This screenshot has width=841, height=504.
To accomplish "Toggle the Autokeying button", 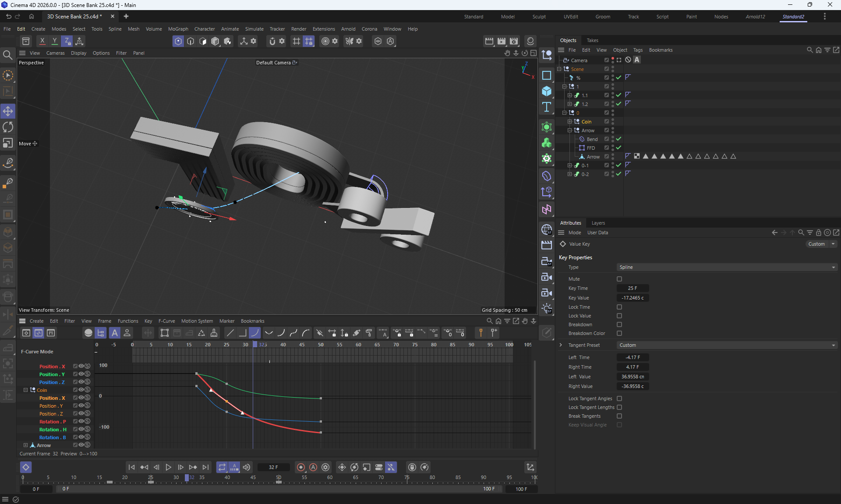I will pyautogui.click(x=313, y=467).
